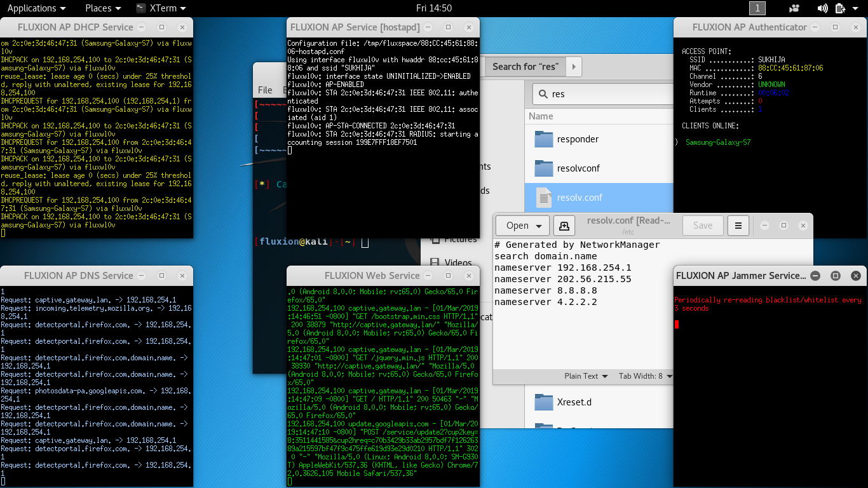Open the Plain Text language selector

[586, 376]
